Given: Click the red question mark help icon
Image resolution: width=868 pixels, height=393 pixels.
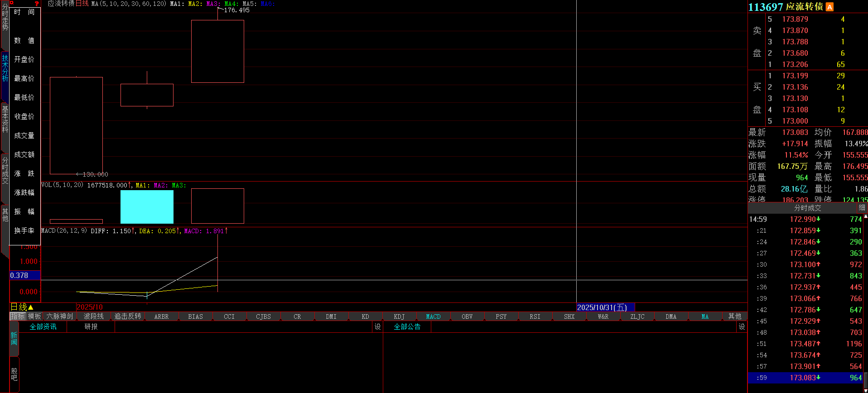Looking at the screenshot, I should click(x=37, y=4).
